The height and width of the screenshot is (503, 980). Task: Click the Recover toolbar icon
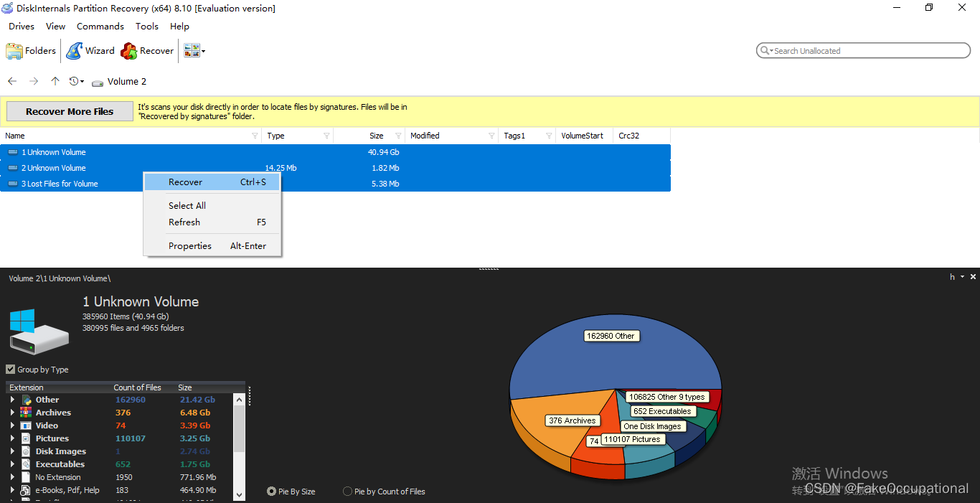tap(129, 51)
